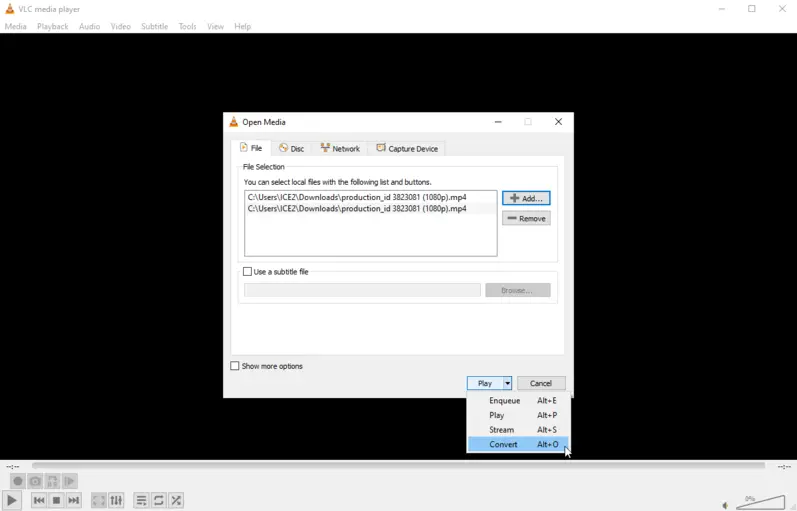Open extended settings and effects
The width and height of the screenshot is (797, 511).
pyautogui.click(x=116, y=500)
